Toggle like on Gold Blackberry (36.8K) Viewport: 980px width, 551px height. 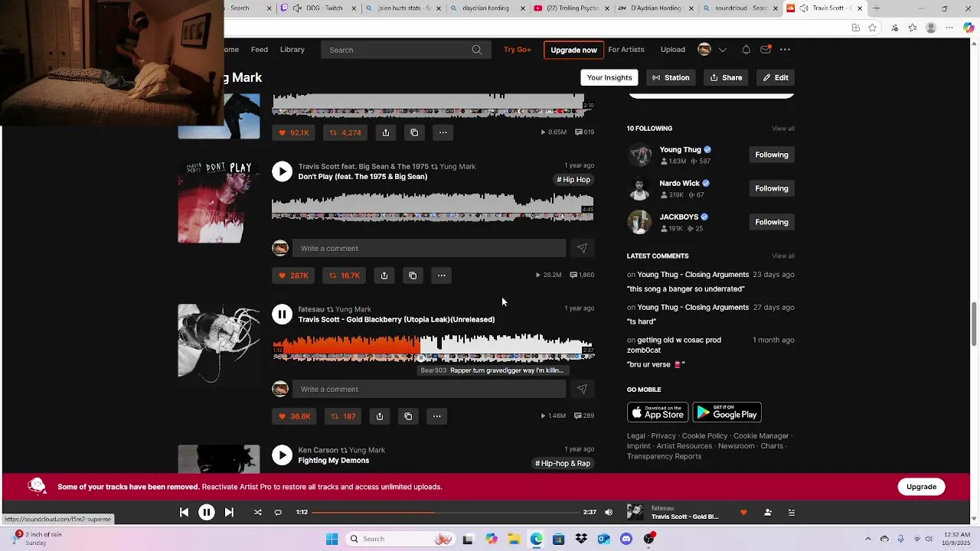294,416
